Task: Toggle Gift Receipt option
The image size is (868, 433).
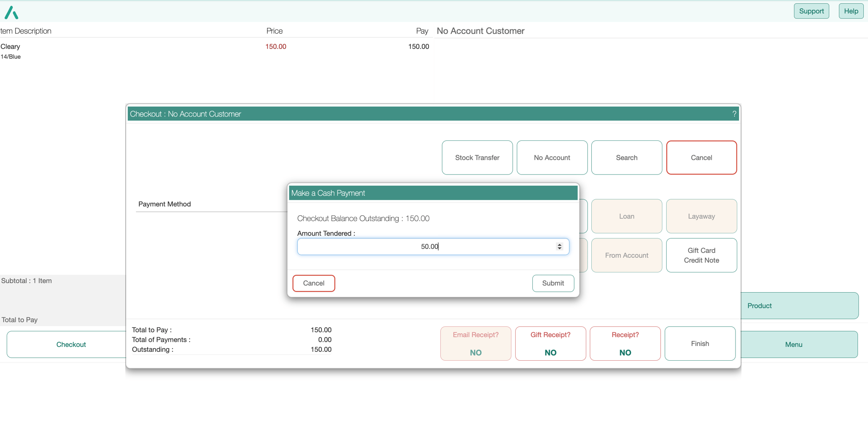Action: [550, 343]
